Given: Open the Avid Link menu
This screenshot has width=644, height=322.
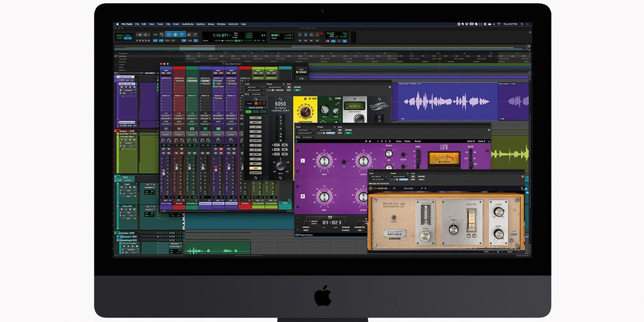Looking at the screenshot, I should click(233, 24).
